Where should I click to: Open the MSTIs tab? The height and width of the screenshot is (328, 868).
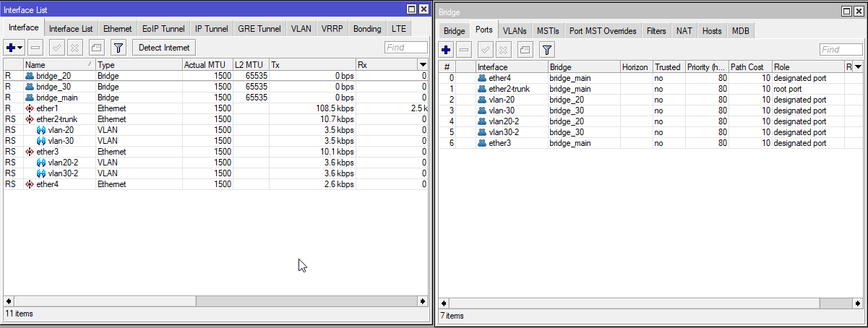[548, 31]
